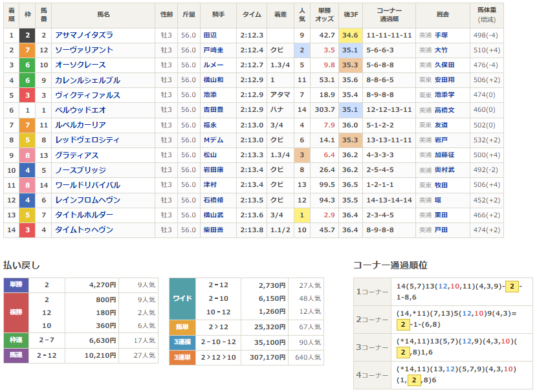Select jockey 松山 link
This screenshot has height=392, width=537.
pos(210,155)
